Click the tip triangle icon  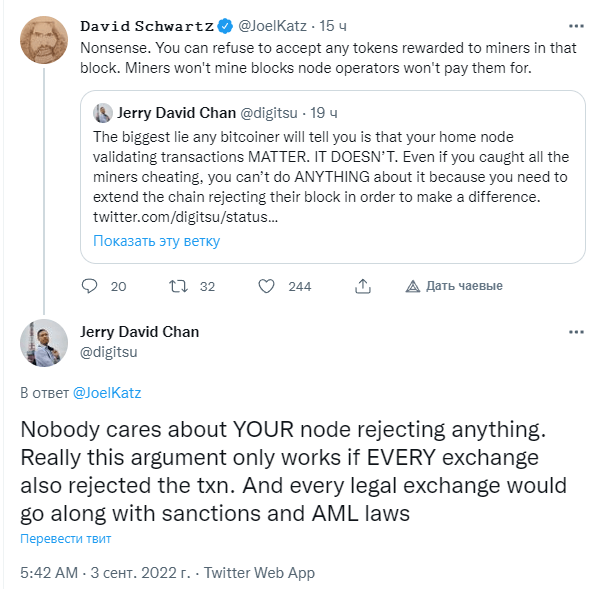(x=413, y=286)
